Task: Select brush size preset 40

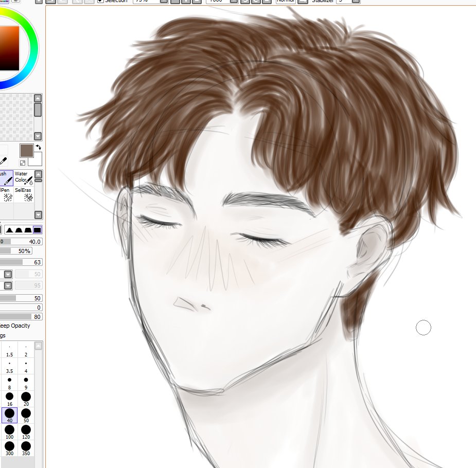Action: (x=9, y=416)
